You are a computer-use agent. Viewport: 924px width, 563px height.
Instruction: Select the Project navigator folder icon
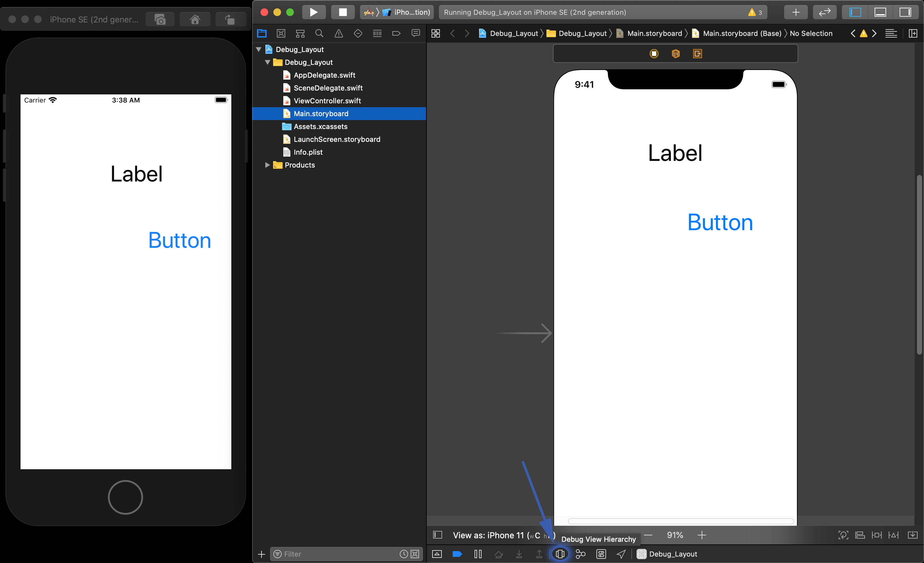pyautogui.click(x=262, y=33)
